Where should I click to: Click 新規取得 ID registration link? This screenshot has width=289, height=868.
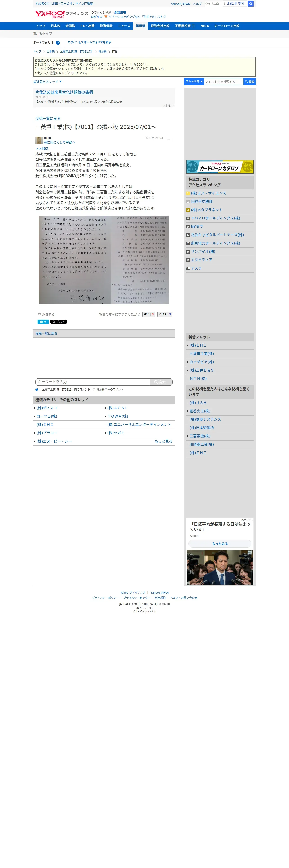click(x=120, y=12)
